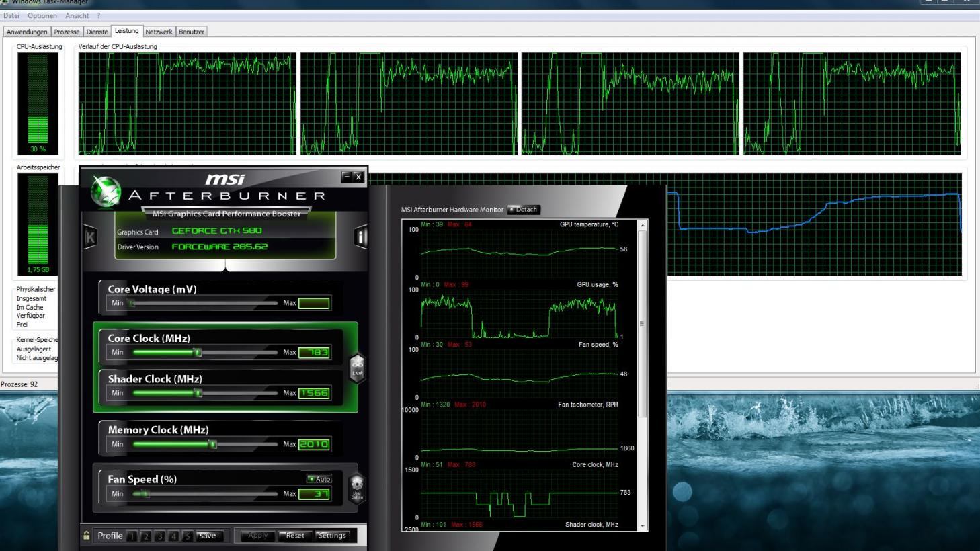
Task: Click the Fan Speed value 37
Action: tap(314, 494)
